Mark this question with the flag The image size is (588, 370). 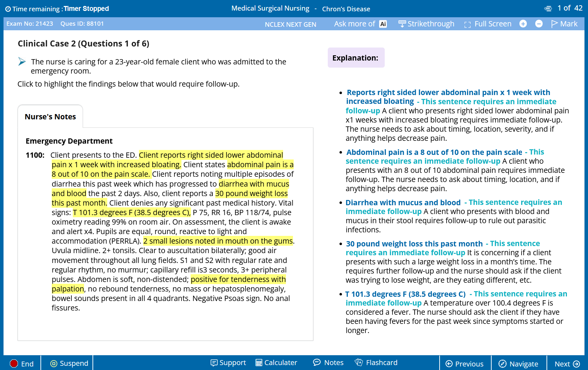564,24
